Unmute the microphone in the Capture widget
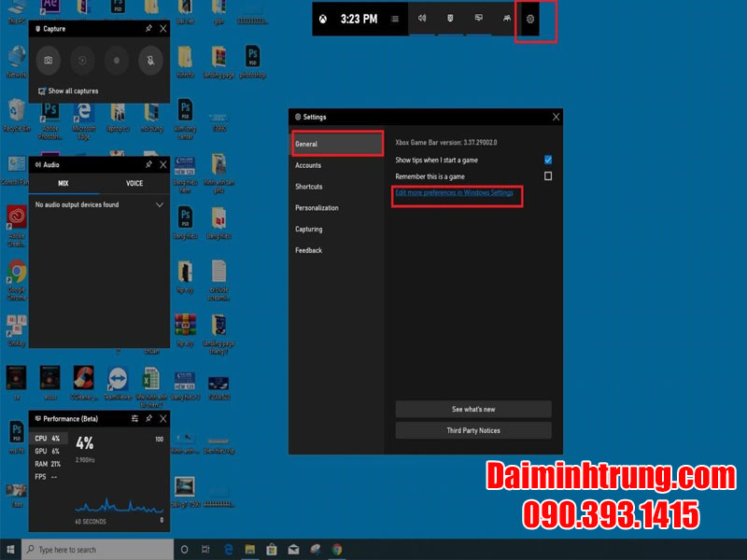 pyautogui.click(x=151, y=60)
